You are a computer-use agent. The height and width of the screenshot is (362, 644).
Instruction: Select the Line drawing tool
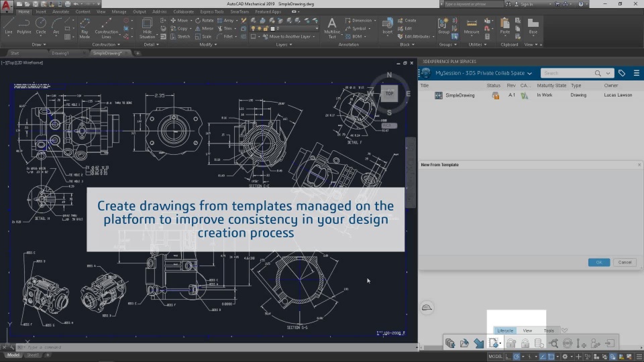pos(8,25)
